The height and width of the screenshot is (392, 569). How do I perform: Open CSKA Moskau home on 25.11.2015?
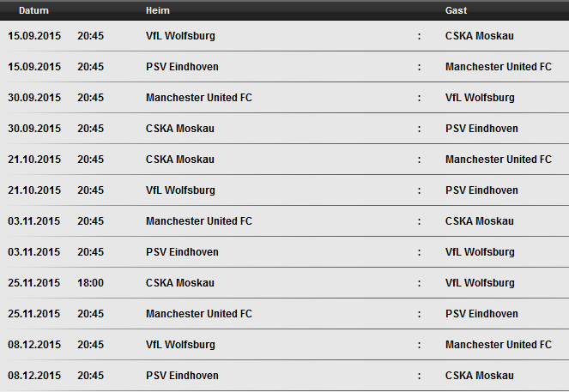point(180,282)
